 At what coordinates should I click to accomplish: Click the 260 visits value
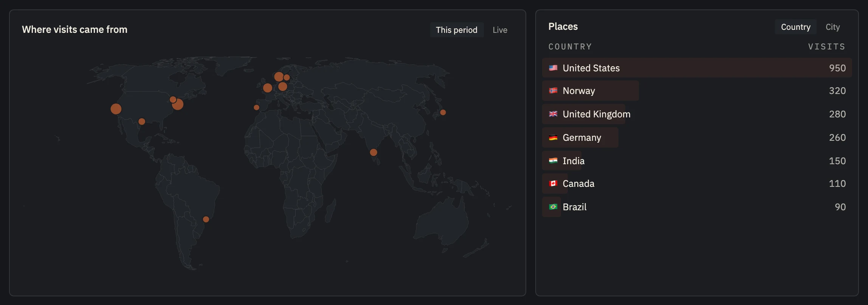(837, 137)
